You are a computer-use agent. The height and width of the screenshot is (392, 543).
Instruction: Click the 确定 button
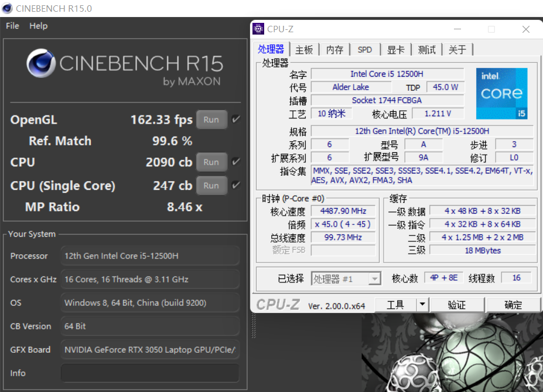tap(513, 305)
